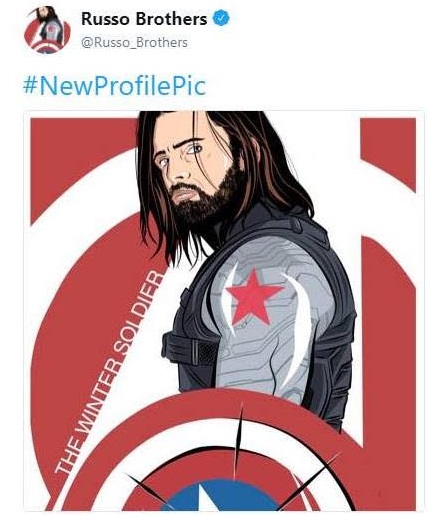Click the white star tip on the shield
Image resolution: width=428 pixels, height=515 pixels.
pos(206,497)
